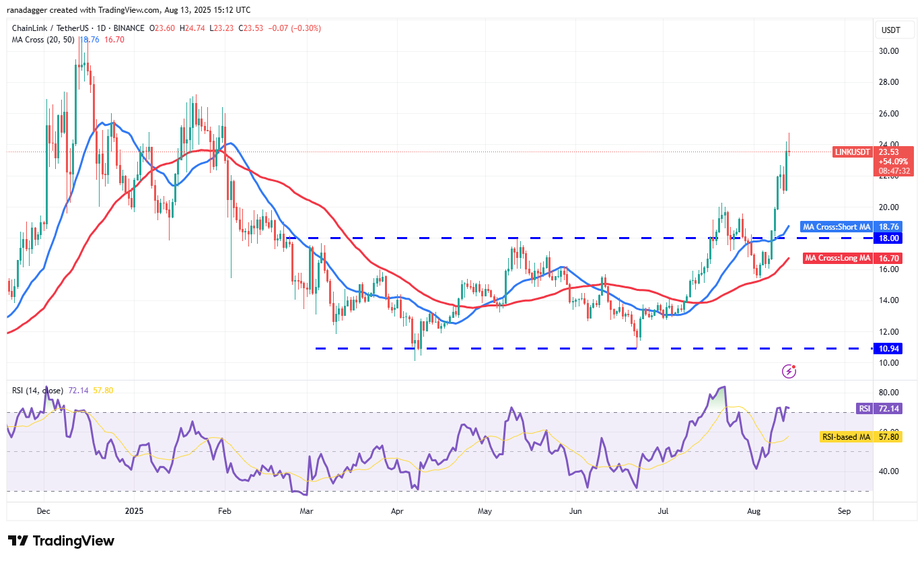Click the red LINKUSDT price label
Image resolution: width=924 pixels, height=561 pixels.
[x=853, y=152]
